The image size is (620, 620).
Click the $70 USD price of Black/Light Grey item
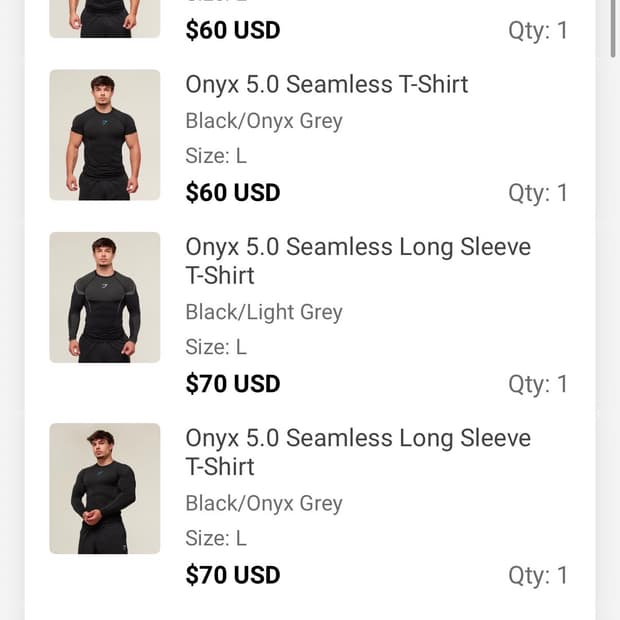point(232,383)
